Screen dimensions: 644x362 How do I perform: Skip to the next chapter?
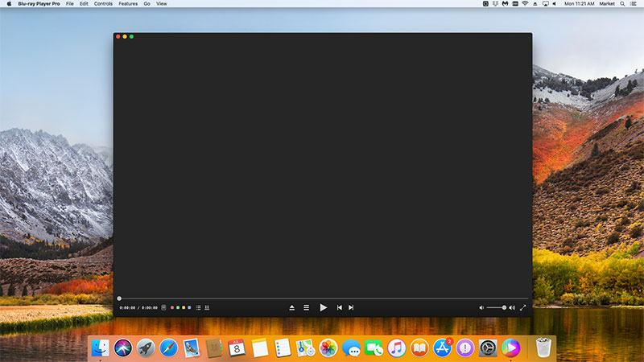(351, 307)
